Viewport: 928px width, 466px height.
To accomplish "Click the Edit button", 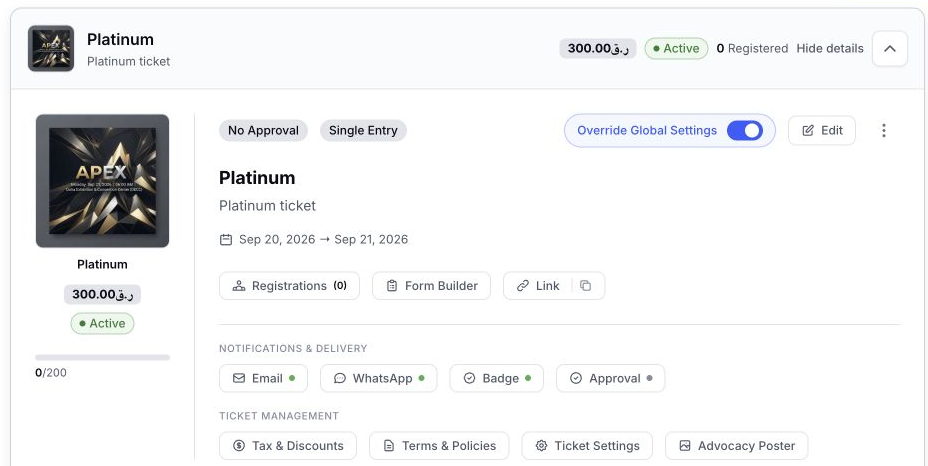I will pyautogui.click(x=821, y=130).
